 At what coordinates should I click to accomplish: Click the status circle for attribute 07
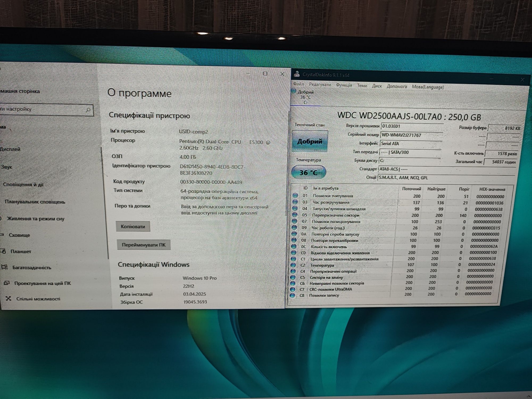tap(294, 221)
